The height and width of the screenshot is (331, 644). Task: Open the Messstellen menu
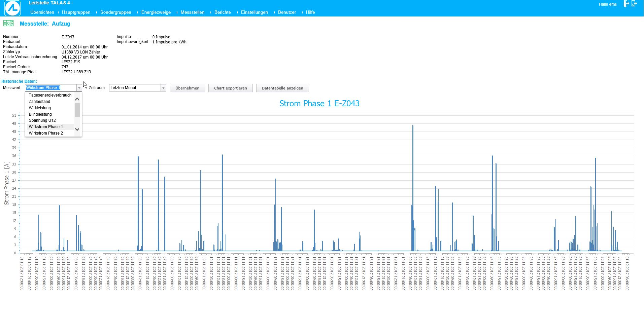pyautogui.click(x=193, y=12)
